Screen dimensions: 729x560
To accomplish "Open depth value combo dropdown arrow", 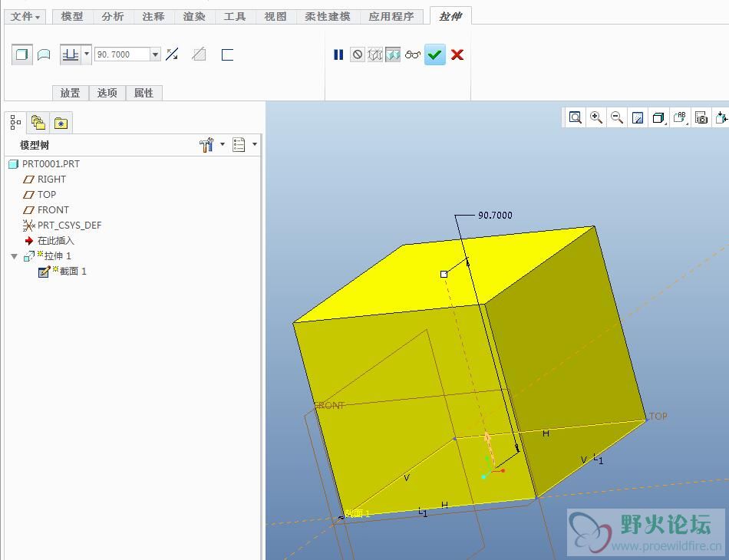I will (155, 54).
